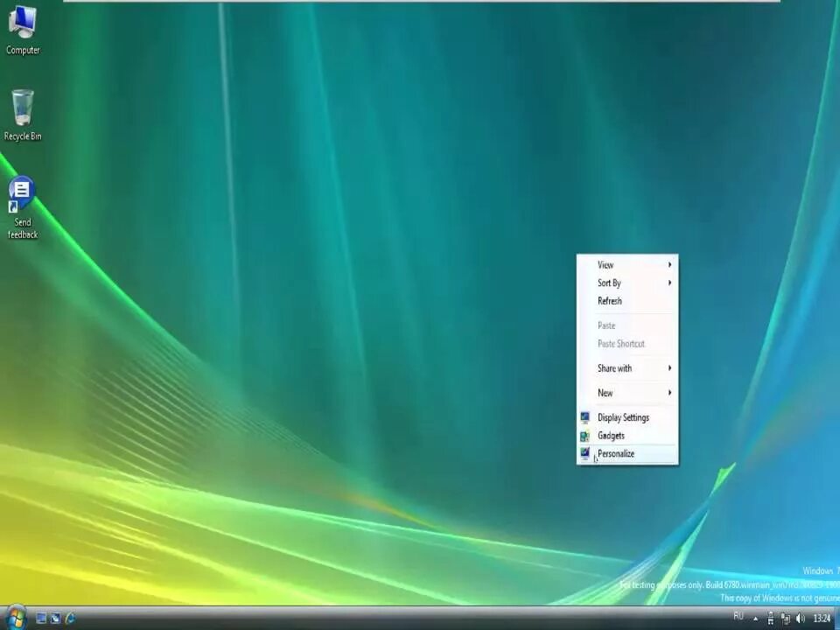The width and height of the screenshot is (840, 630).
Task: Click the Display Settings monitor icon
Action: click(x=585, y=418)
